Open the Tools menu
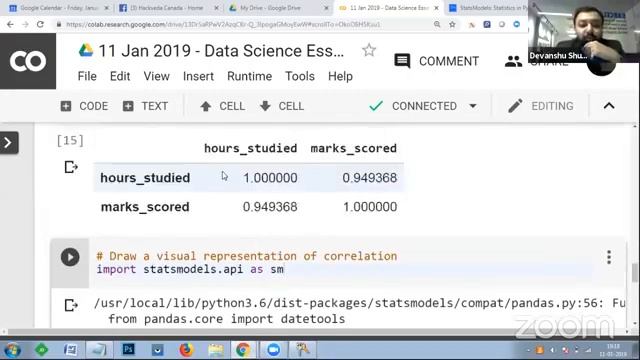The height and width of the screenshot is (360, 640). click(300, 76)
